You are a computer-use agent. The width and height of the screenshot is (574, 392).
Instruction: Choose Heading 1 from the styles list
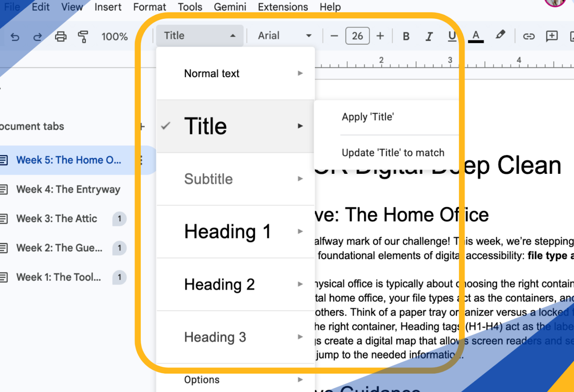tap(227, 231)
